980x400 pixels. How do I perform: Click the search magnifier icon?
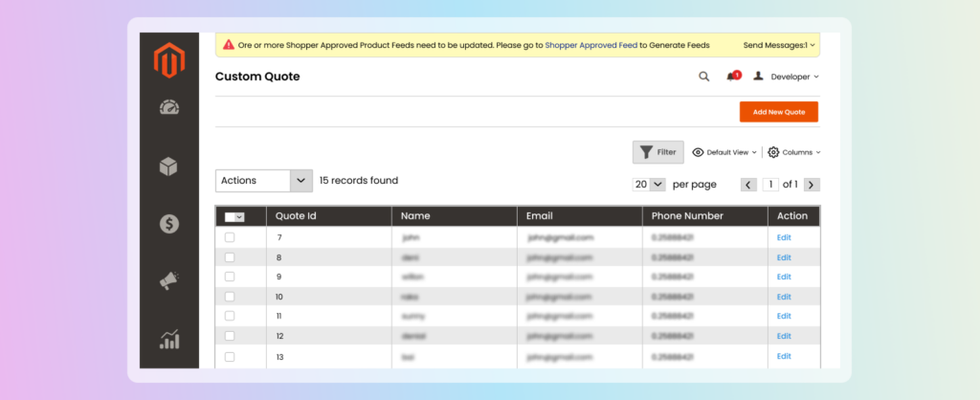[703, 77]
